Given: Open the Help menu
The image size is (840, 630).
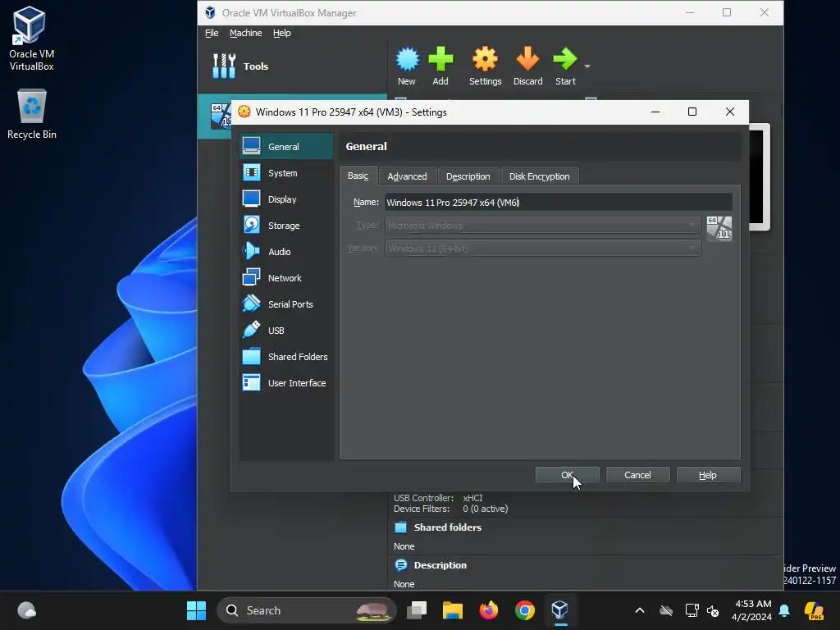Looking at the screenshot, I should click(x=282, y=33).
